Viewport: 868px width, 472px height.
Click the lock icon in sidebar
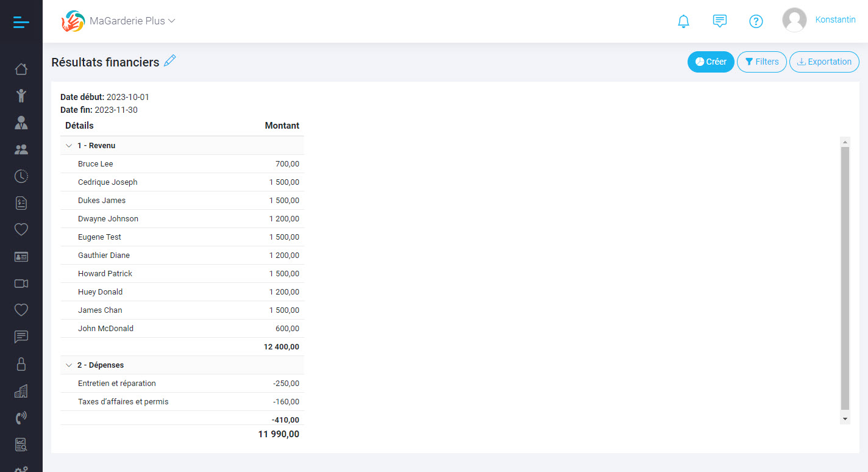click(21, 363)
